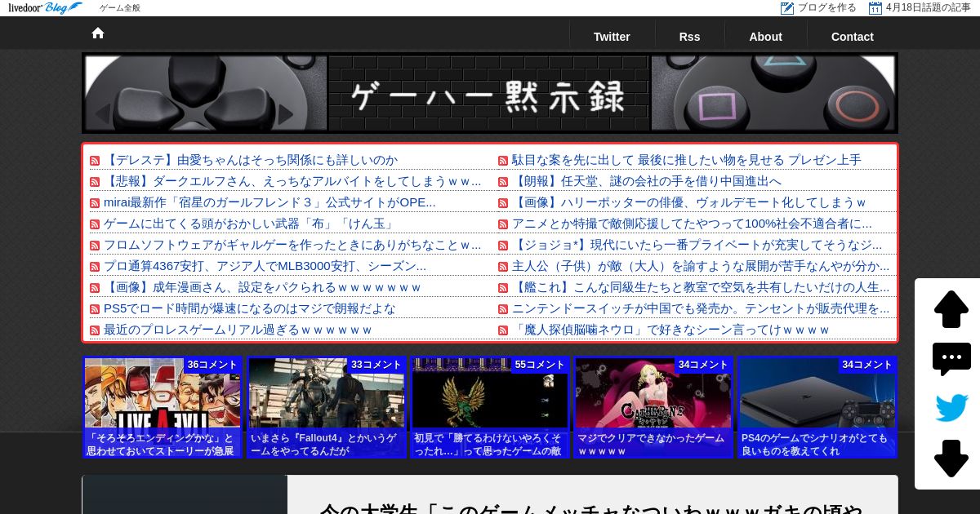Click RSS icon beside ハリーポッターの俳優 headline

pyautogui.click(x=503, y=203)
